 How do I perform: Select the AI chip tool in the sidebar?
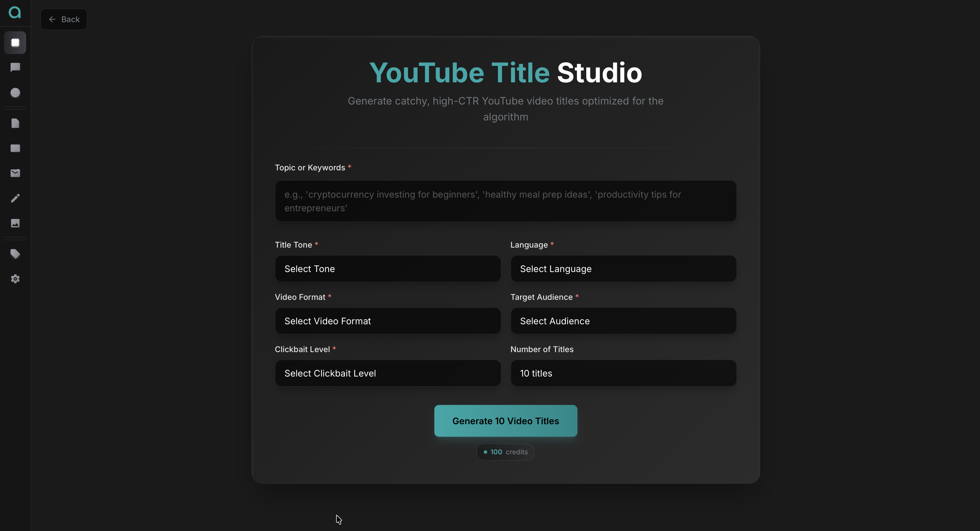(15, 43)
